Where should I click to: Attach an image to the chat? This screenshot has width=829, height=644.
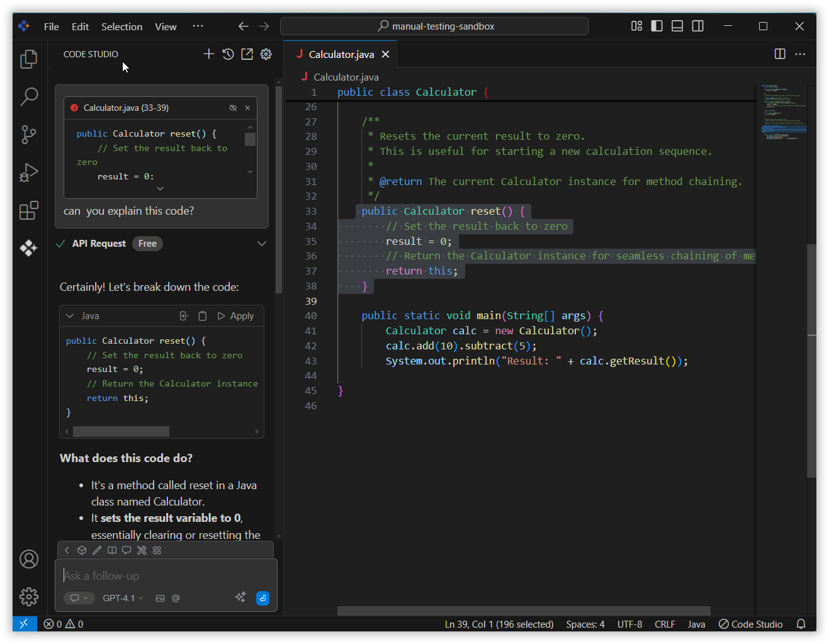[160, 598]
